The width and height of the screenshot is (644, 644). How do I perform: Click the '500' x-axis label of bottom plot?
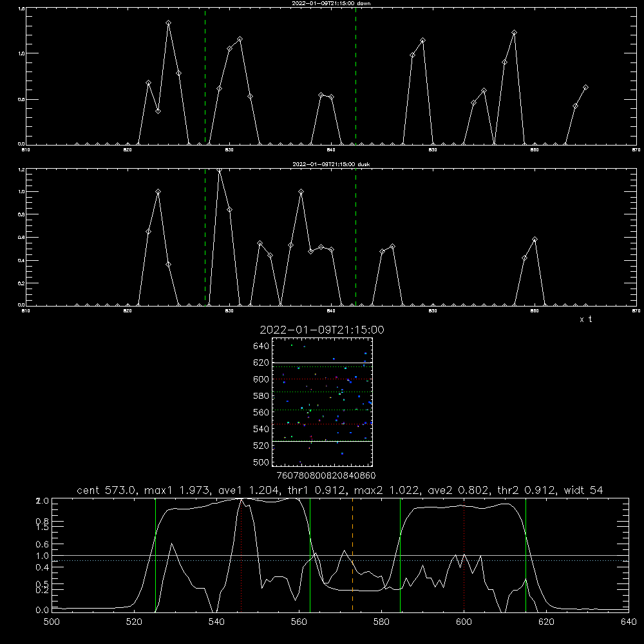pos(52,622)
